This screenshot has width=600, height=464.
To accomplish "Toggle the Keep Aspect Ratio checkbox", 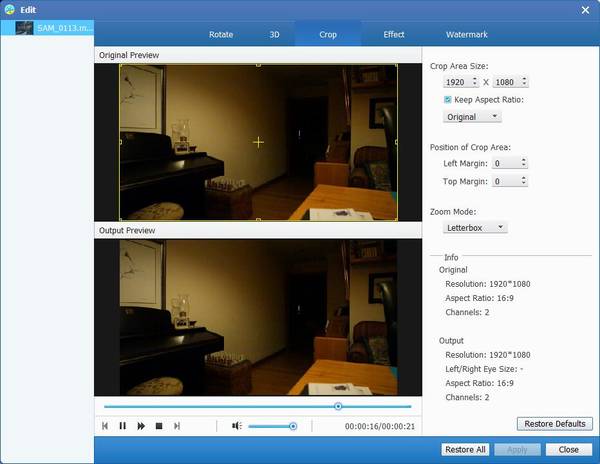I will point(448,100).
